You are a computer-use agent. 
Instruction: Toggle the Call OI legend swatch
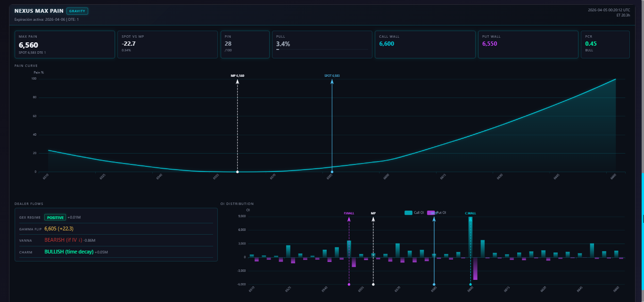pyautogui.click(x=408, y=213)
